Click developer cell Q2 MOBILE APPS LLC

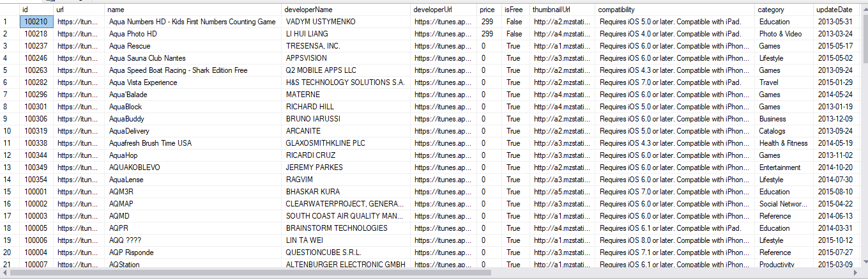point(347,70)
